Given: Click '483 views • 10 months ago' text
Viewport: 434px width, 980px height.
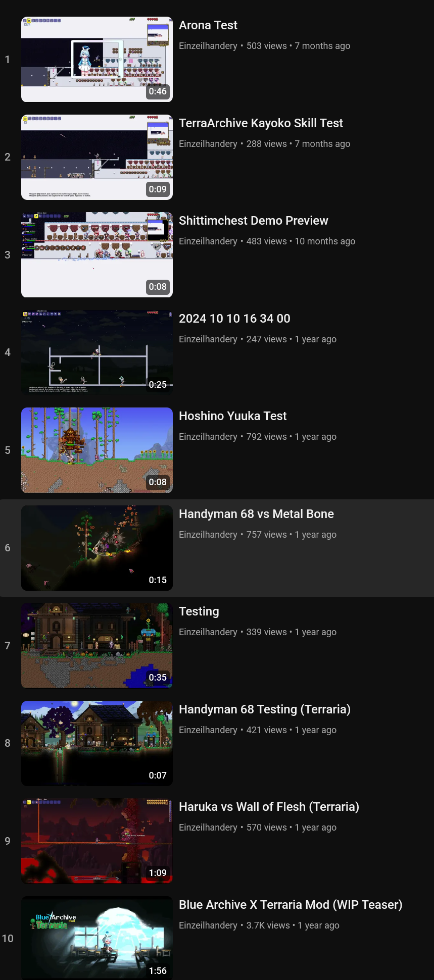Looking at the screenshot, I should tap(301, 241).
